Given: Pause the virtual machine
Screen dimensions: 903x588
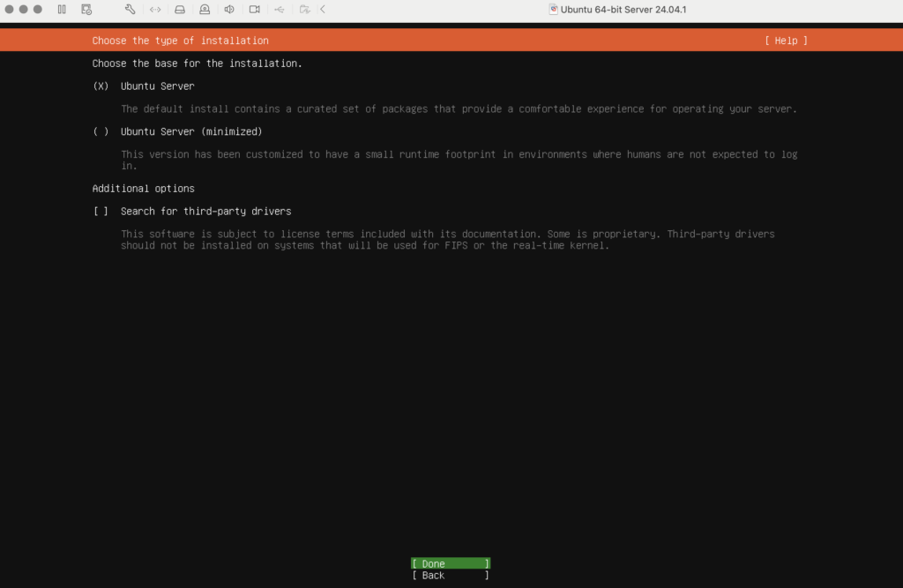Looking at the screenshot, I should pos(62,10).
